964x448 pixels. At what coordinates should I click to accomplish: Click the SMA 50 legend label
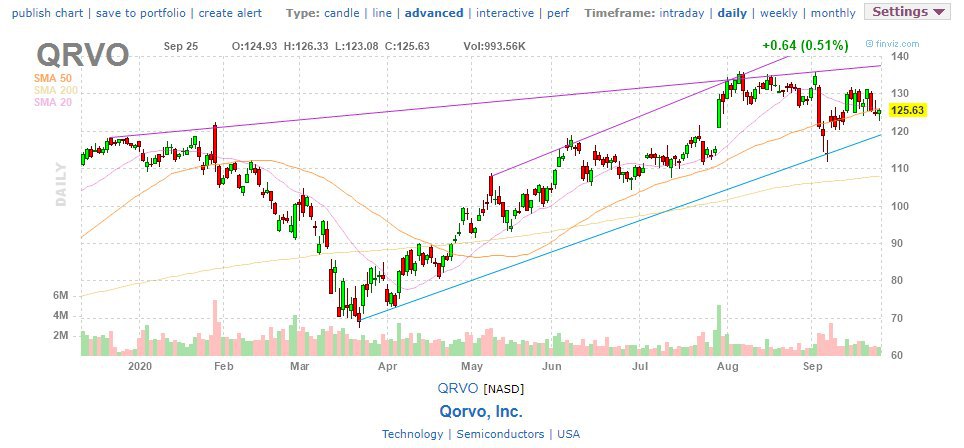pyautogui.click(x=53, y=79)
